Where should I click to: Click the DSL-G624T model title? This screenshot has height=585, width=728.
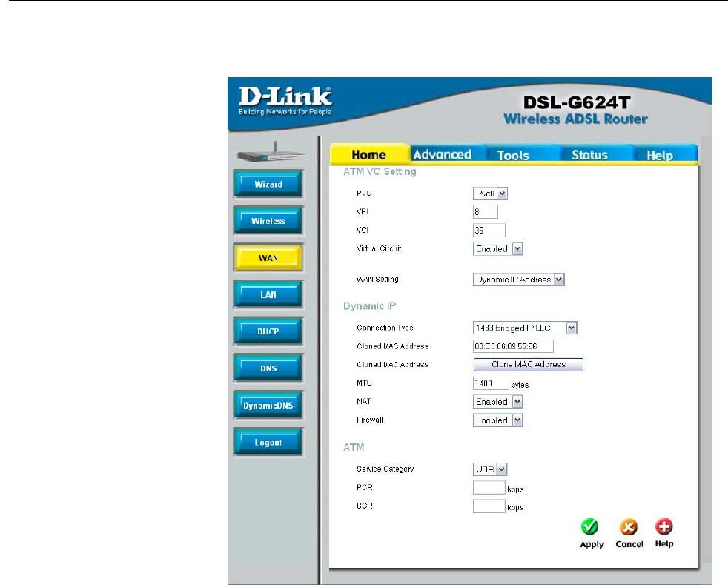coord(577,102)
